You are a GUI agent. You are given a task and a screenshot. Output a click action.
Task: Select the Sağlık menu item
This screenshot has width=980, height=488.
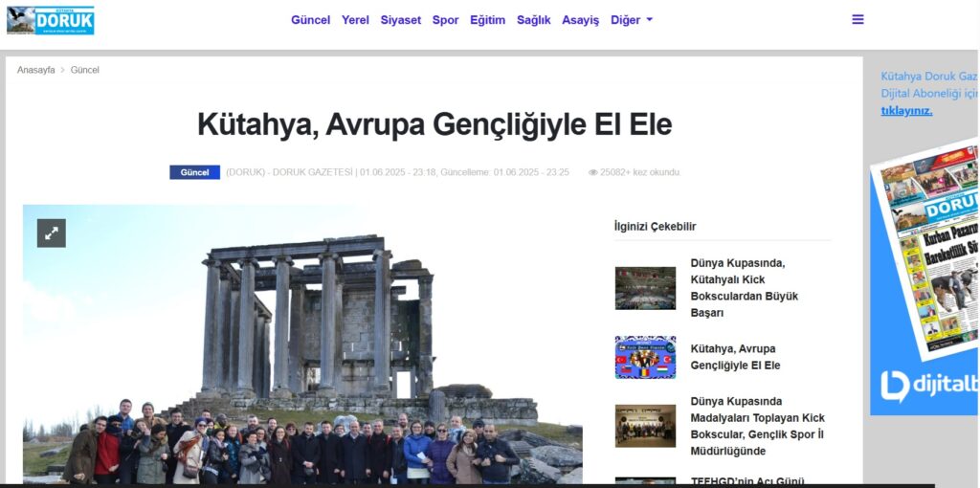(x=533, y=20)
